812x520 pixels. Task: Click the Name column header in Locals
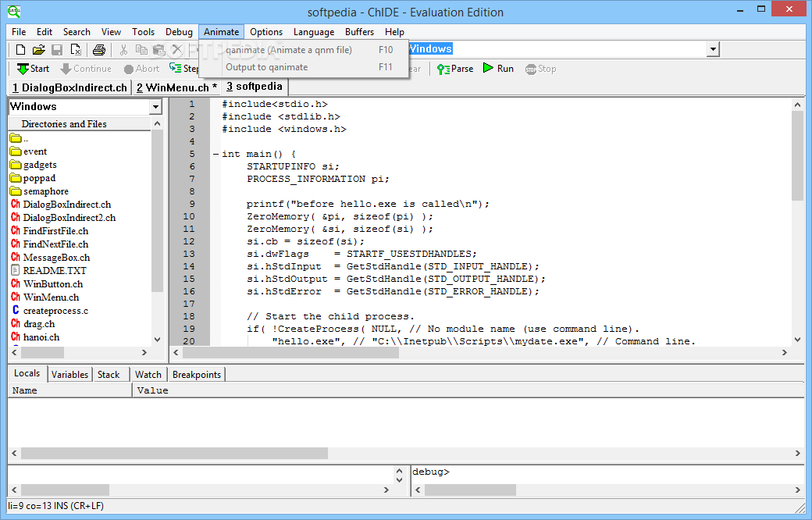[70, 390]
